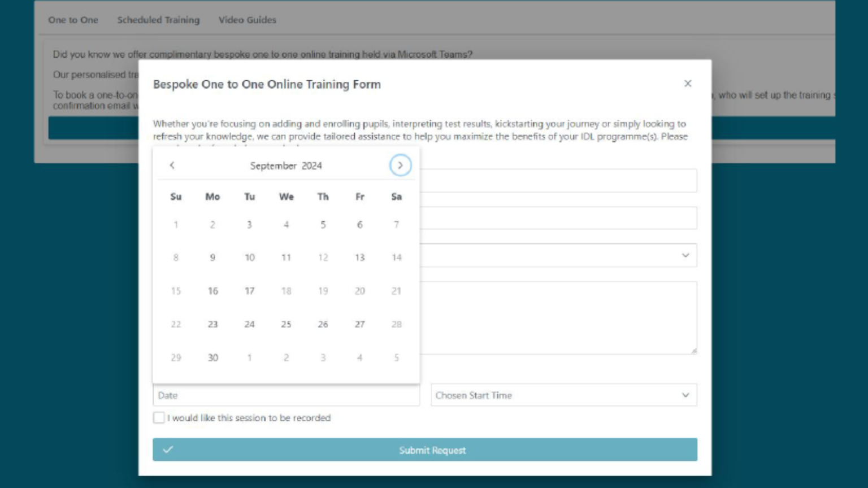
Task: Go to previous month in calendar
Action: coord(172,165)
